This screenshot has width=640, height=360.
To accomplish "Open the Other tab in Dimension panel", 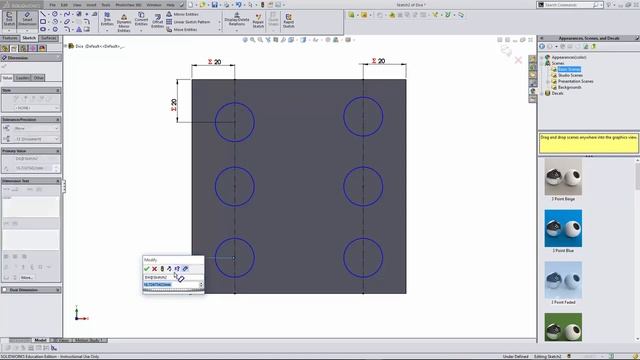I will [38, 78].
